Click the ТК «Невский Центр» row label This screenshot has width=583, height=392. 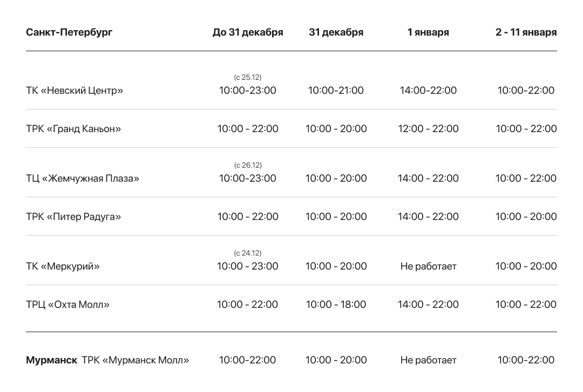tap(74, 91)
